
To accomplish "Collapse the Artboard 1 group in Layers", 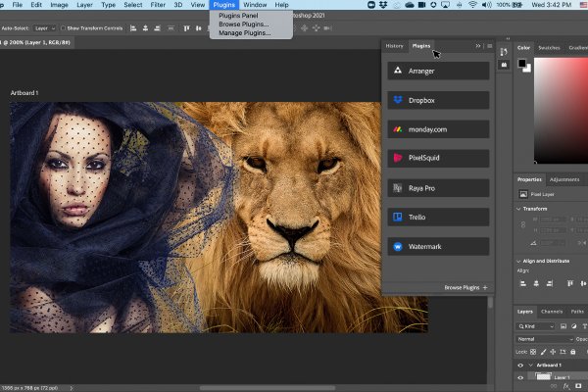I will click(530, 365).
